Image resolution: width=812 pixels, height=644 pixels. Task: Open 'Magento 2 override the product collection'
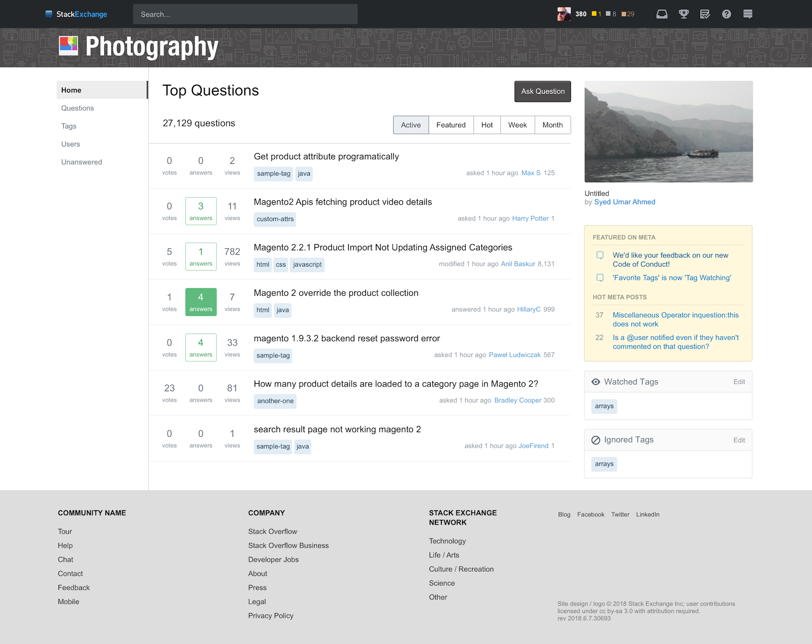click(x=336, y=293)
